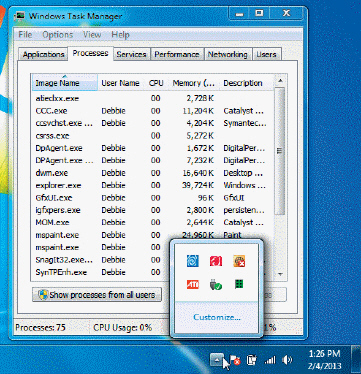Open the View menu

92,35
